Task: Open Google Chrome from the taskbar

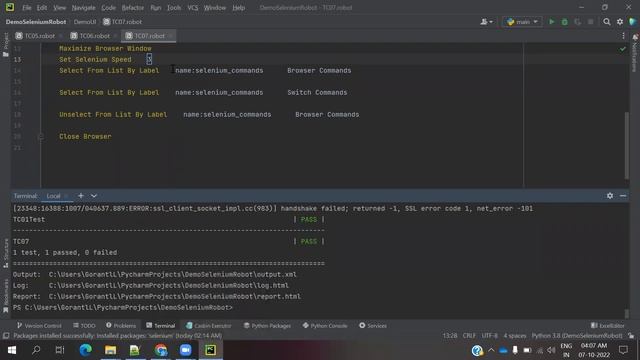Action: [161, 350]
